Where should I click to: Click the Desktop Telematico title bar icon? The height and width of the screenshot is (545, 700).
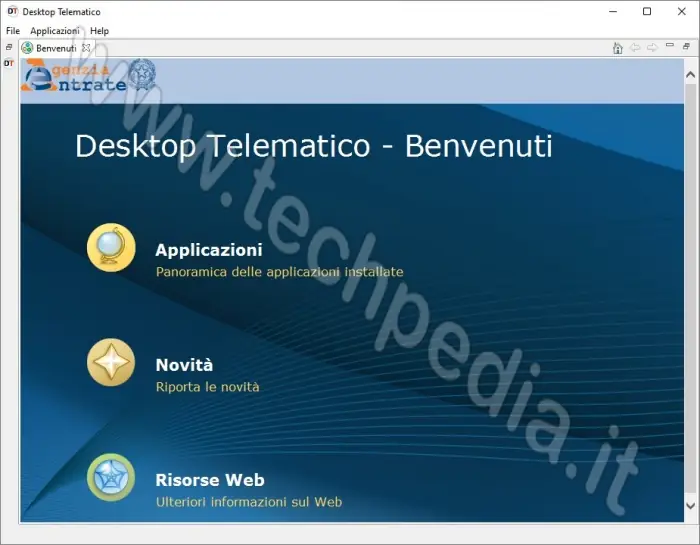coord(12,11)
